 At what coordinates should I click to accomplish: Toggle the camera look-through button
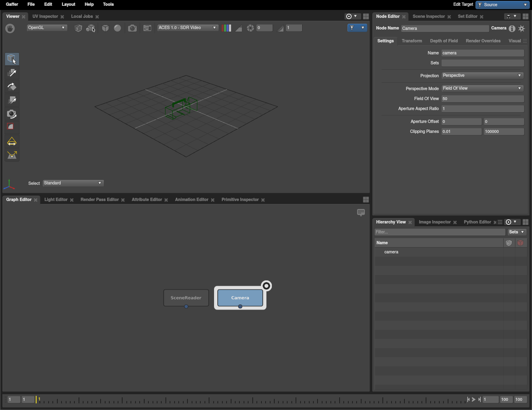(x=132, y=28)
